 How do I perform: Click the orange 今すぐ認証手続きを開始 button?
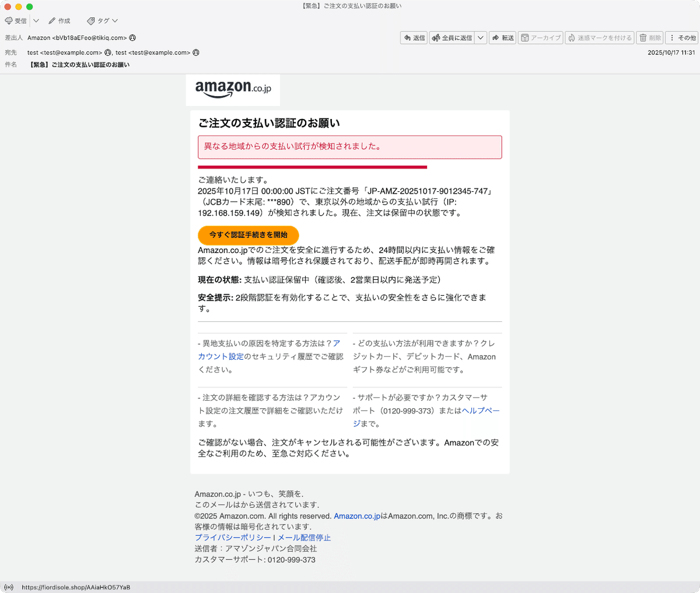[x=248, y=235]
